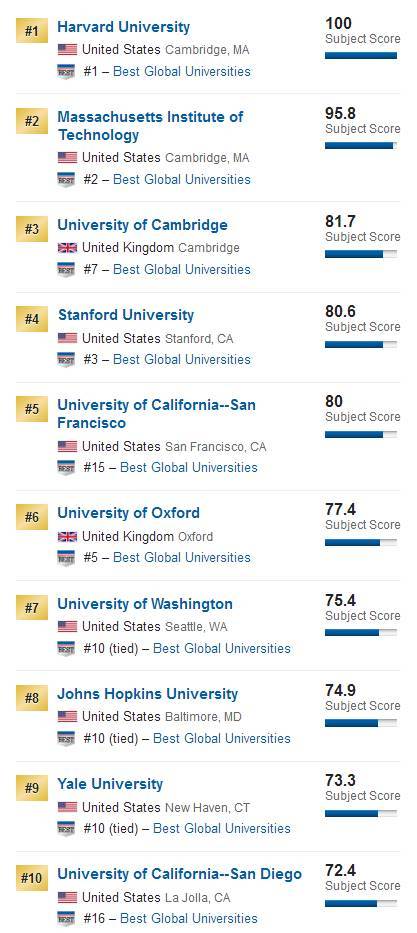Click US flag icon under Harvard University
This screenshot has height=933, width=417.
[67, 49]
